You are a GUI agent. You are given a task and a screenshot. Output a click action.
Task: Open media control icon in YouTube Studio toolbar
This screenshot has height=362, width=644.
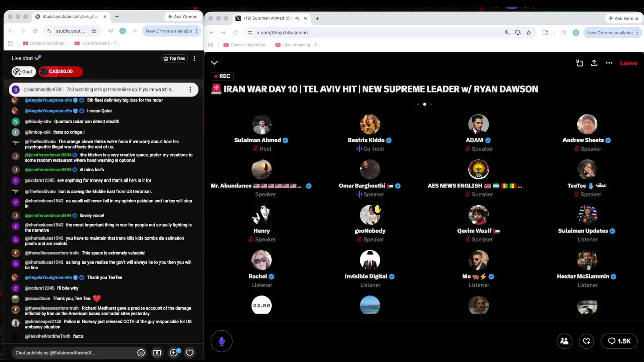coord(110,31)
